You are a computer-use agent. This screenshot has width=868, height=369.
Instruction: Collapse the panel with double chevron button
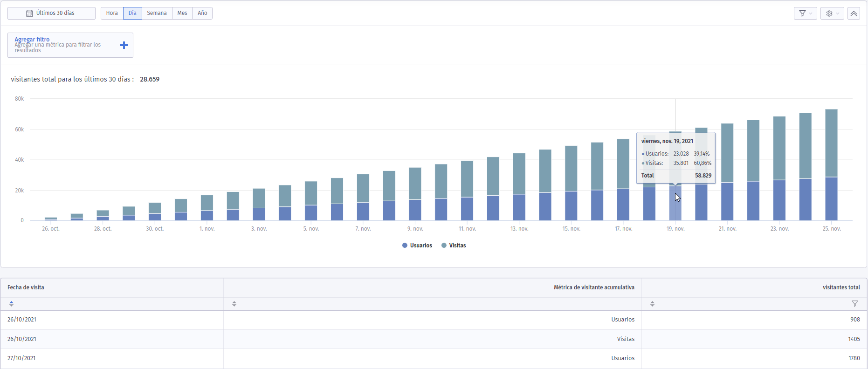click(x=854, y=13)
